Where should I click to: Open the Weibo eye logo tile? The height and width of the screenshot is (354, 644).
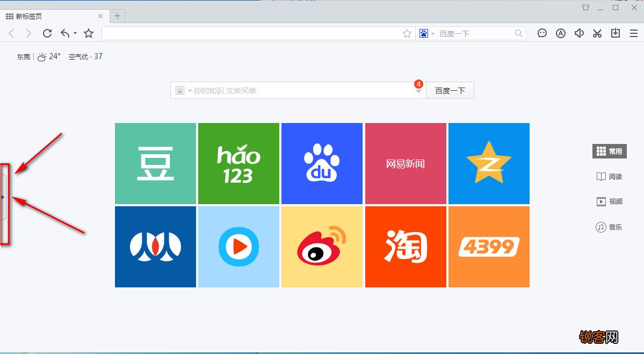pos(322,247)
